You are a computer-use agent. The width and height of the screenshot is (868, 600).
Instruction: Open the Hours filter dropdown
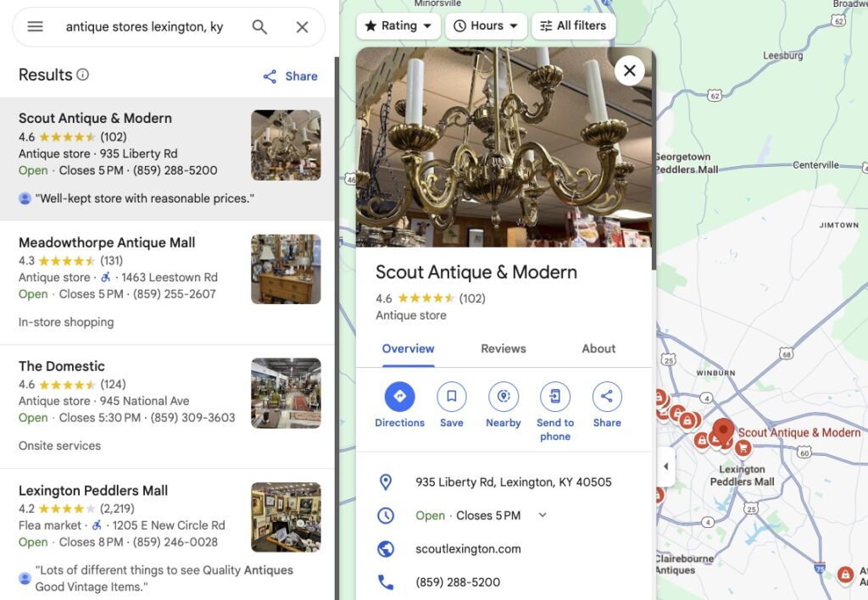(x=486, y=26)
